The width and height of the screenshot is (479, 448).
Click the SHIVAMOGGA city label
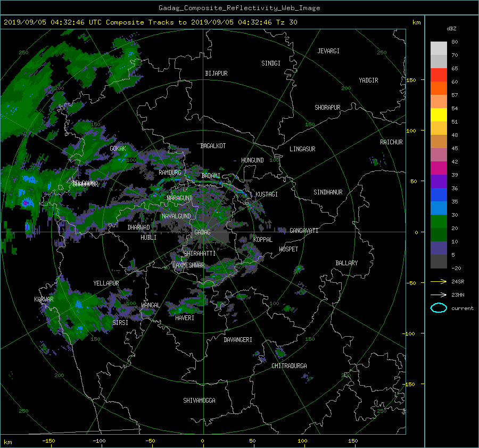199,401
